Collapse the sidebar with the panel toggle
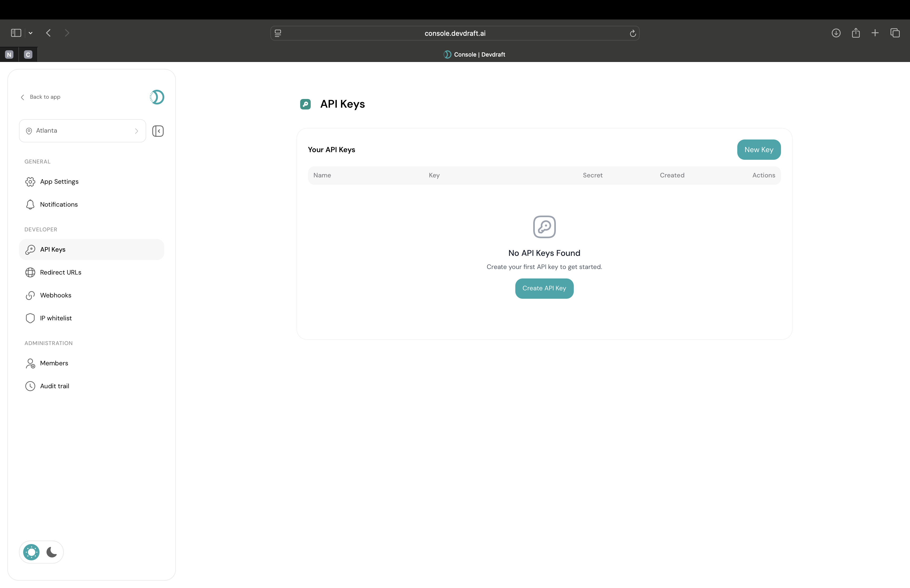This screenshot has width=910, height=588. click(158, 131)
